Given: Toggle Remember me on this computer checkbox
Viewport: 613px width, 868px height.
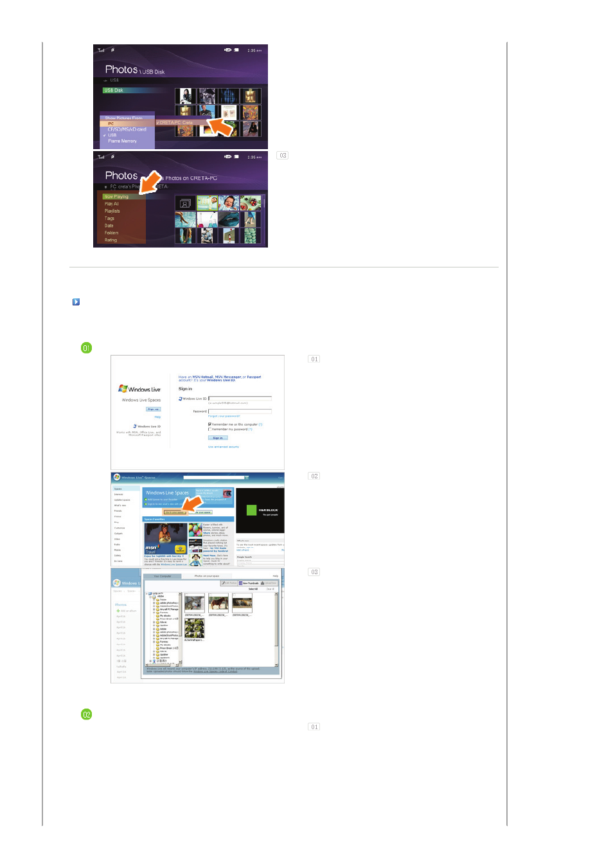Looking at the screenshot, I should point(209,424).
